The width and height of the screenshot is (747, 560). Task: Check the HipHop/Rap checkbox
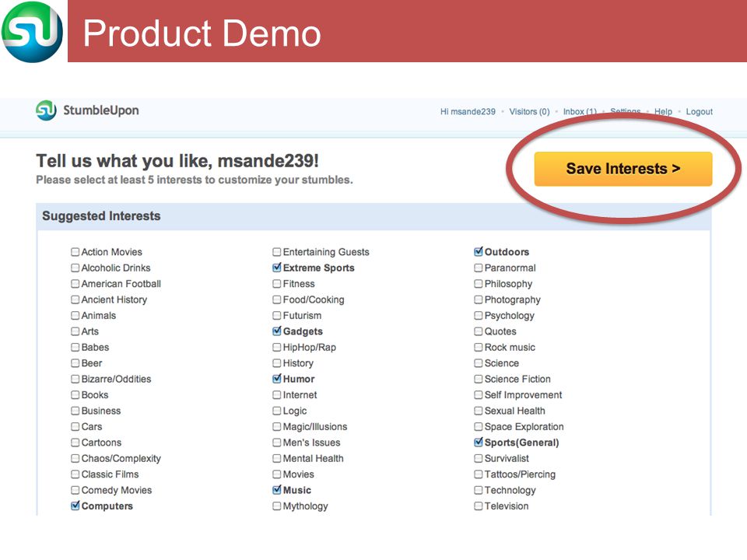(277, 347)
